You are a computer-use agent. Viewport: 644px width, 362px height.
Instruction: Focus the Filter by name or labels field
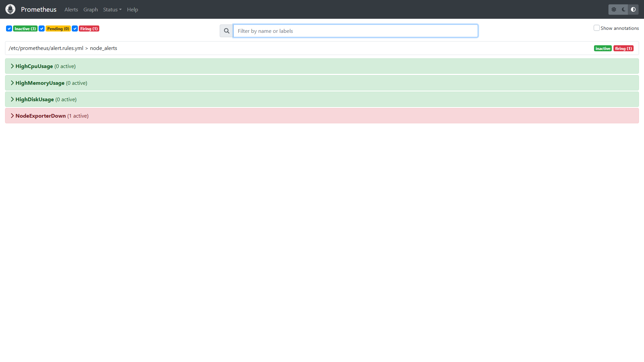356,31
